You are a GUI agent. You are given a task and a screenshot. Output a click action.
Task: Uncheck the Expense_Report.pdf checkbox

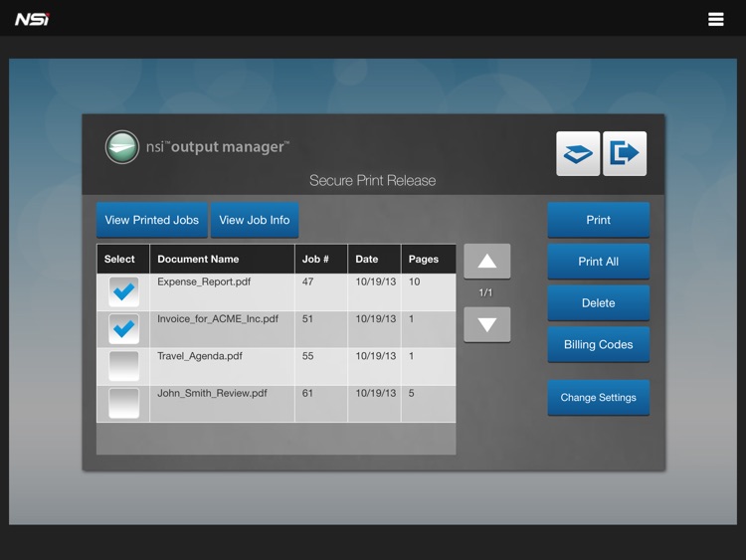[x=123, y=291]
